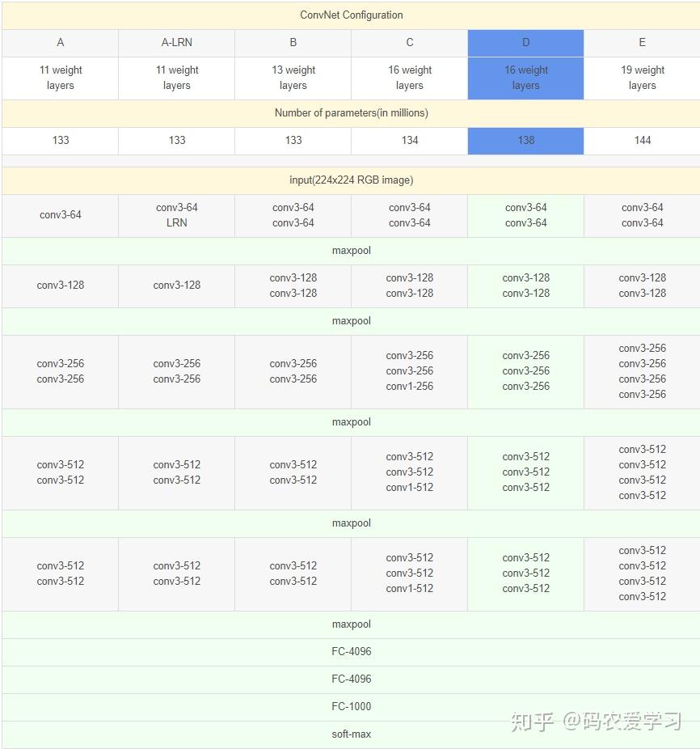This screenshot has height=749, width=700.
Task: Select the '19 weight layers' cell
Action: tap(642, 78)
